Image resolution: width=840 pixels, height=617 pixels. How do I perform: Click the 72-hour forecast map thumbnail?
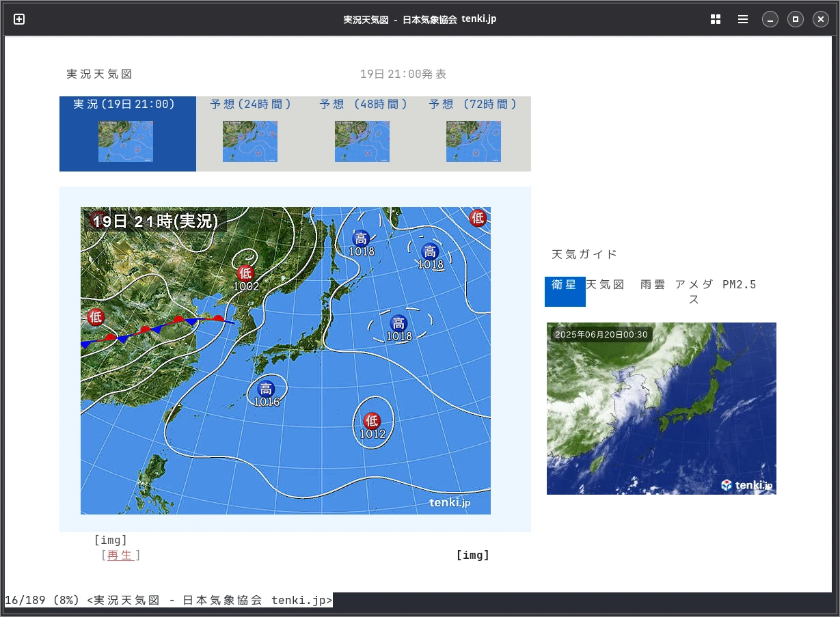point(474,141)
